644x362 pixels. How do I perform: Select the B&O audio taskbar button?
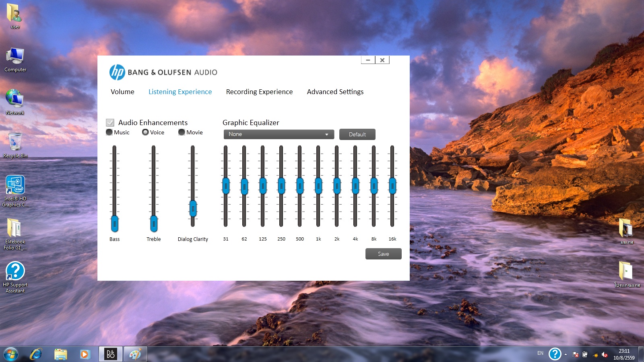click(x=110, y=354)
